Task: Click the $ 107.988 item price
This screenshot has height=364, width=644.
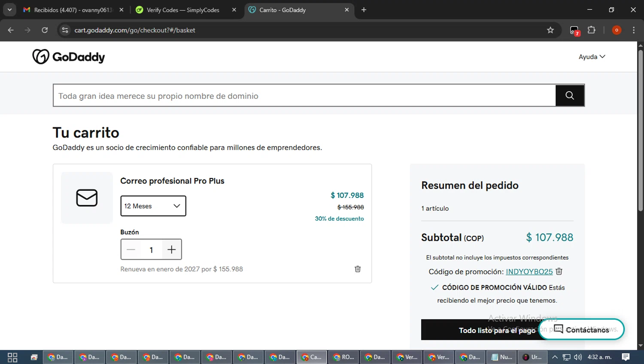Action: [347, 195]
